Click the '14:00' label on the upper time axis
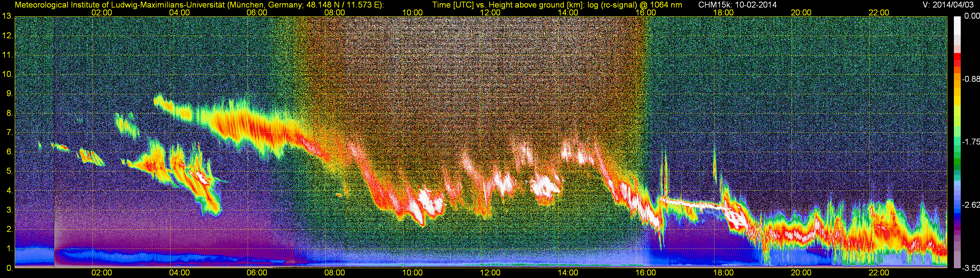980x278 pixels. [568, 12]
